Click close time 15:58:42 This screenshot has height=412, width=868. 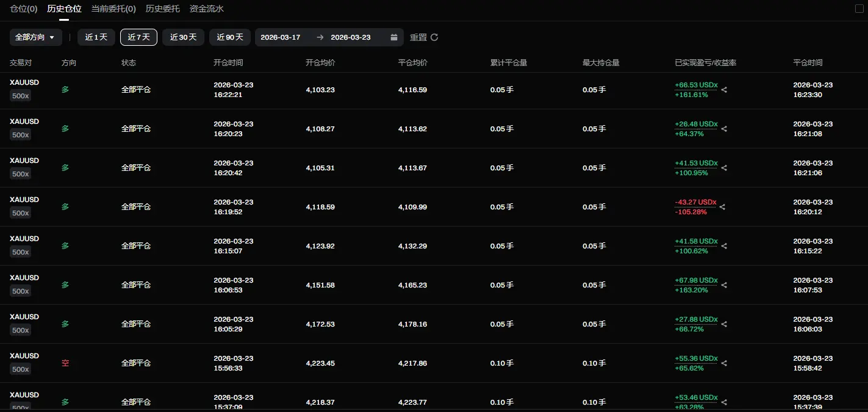[808, 368]
